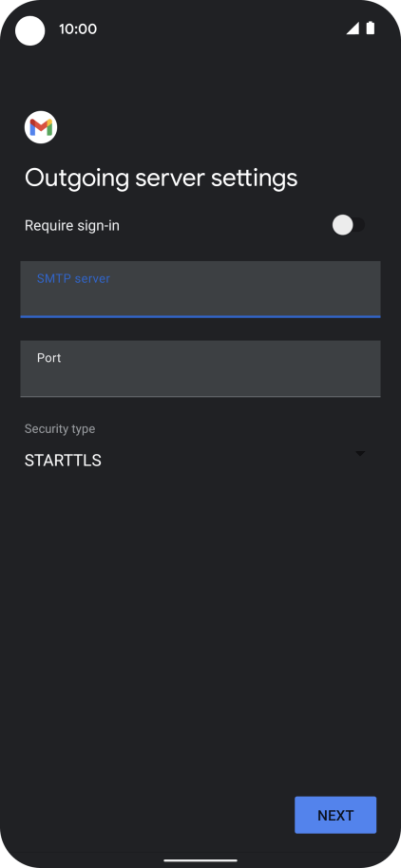This screenshot has height=868, width=401.
Task: Tap the 10:00 clock in status bar
Action: (78, 28)
